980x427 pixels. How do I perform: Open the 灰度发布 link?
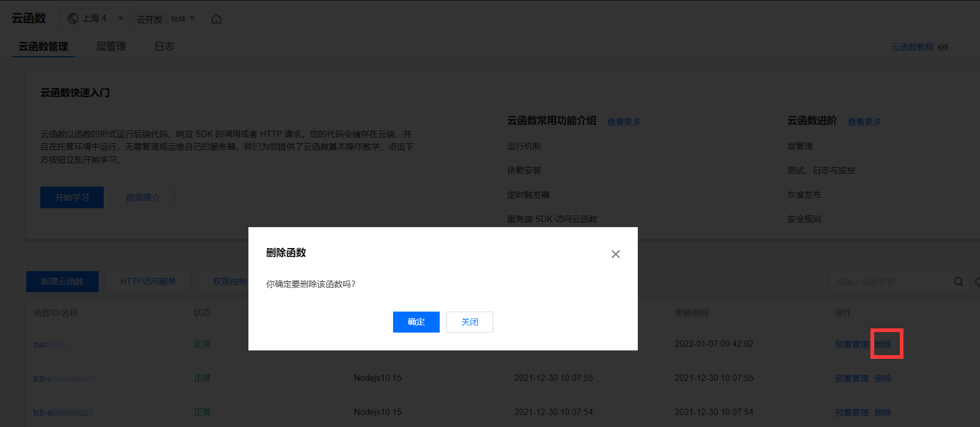pos(804,195)
